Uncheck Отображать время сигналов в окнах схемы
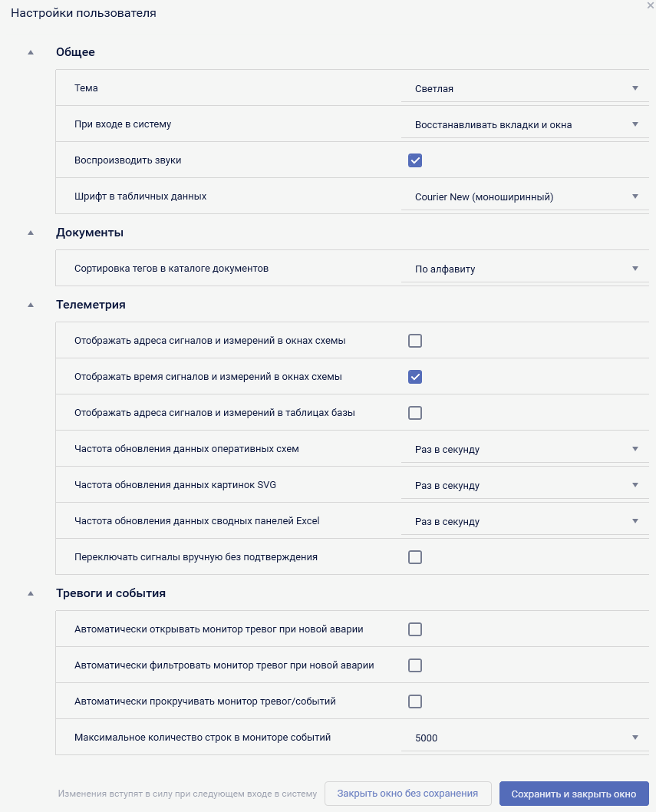 coord(415,377)
